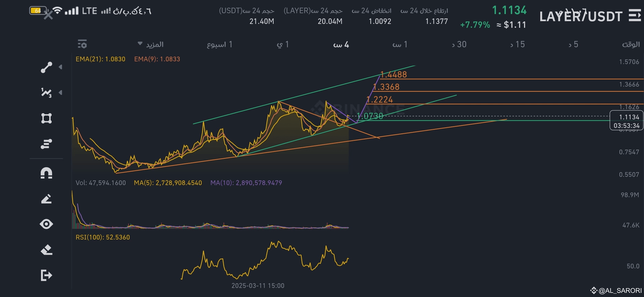Select the eraser tool to remove drawings
The width and height of the screenshot is (644, 297).
46,250
